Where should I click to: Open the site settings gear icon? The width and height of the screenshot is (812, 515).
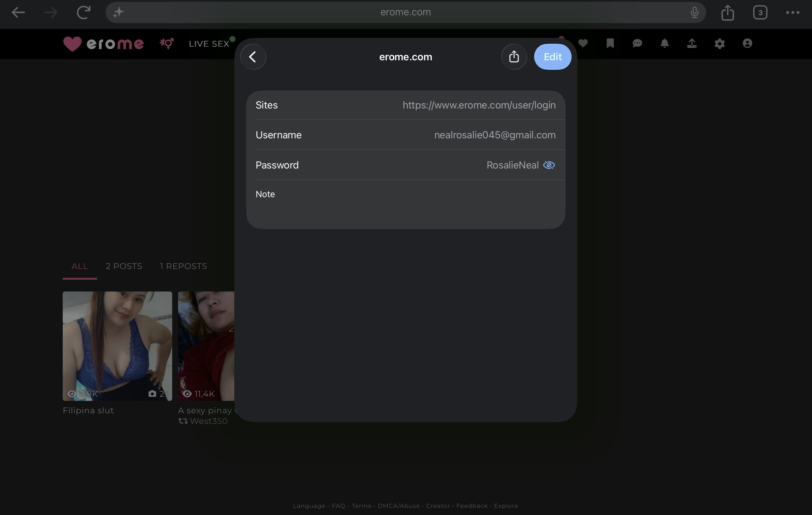click(719, 43)
